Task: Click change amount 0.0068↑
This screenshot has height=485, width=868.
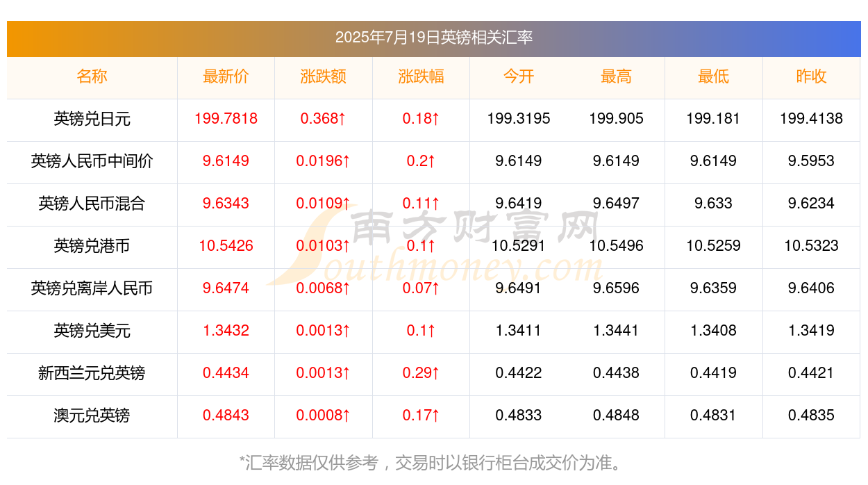Action: 323,288
